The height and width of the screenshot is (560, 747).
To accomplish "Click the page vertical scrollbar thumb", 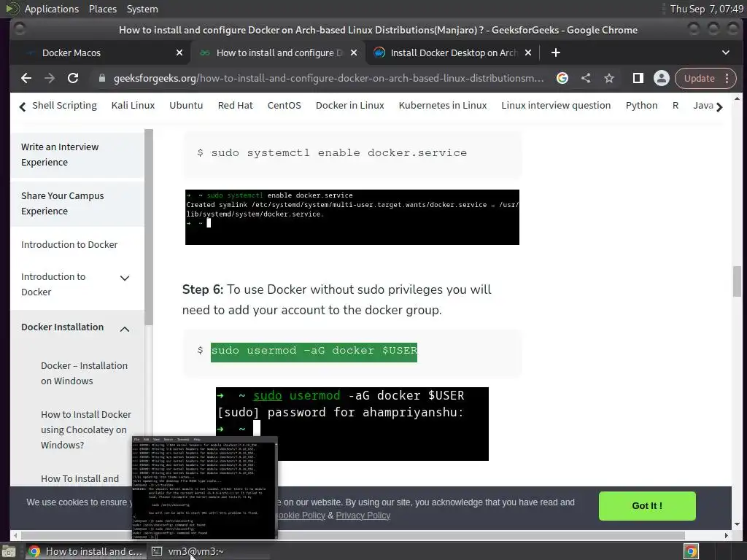I will point(737,281).
